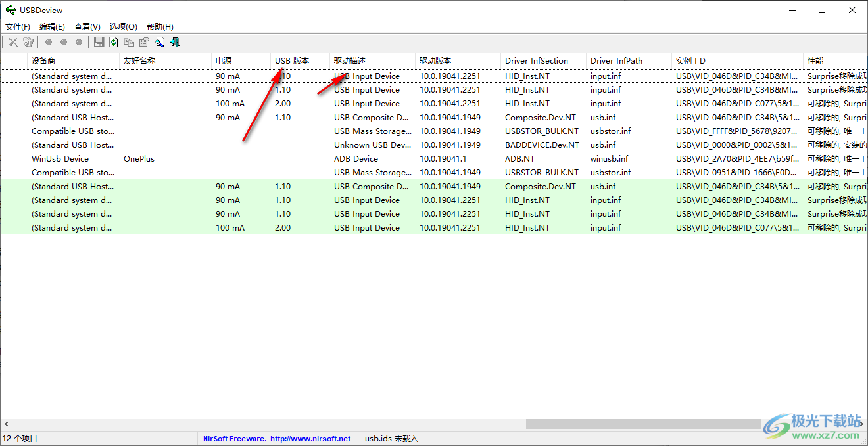The image size is (868, 446).
Task: Sort by the USB 版本 column header
Action: (x=292, y=61)
